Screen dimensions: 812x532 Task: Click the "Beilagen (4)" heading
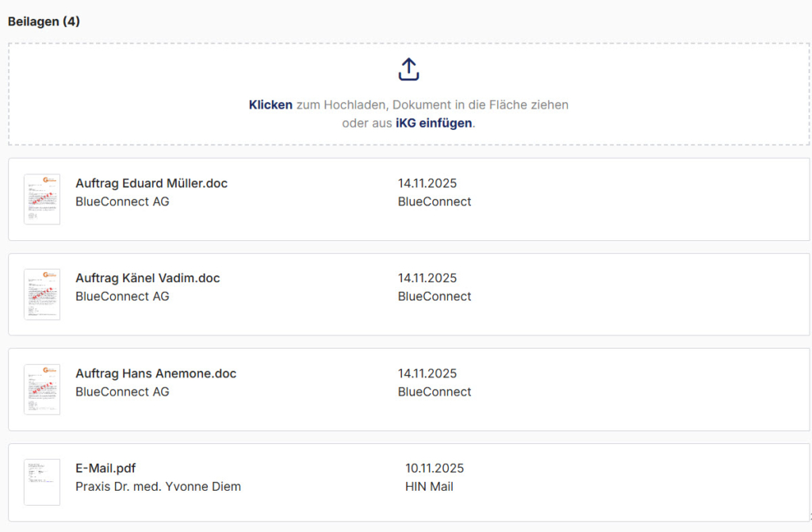tap(44, 21)
